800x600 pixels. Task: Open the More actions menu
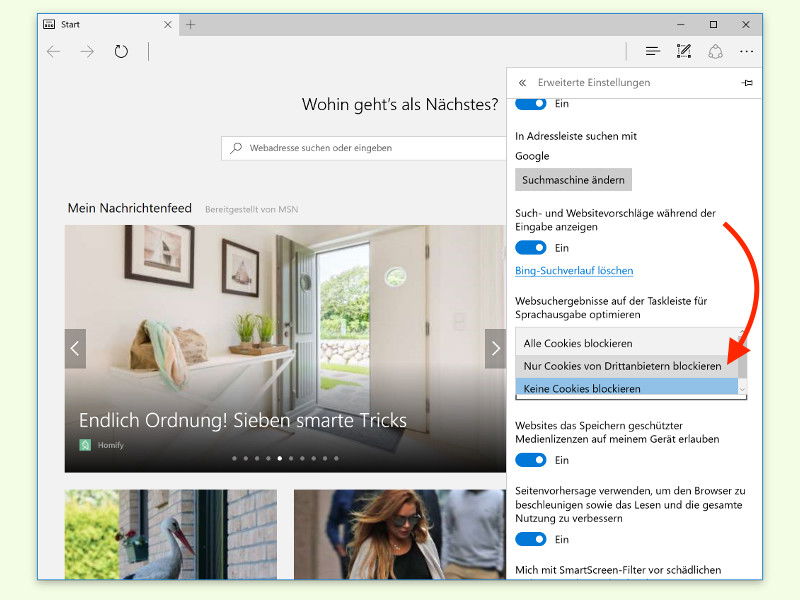point(746,52)
